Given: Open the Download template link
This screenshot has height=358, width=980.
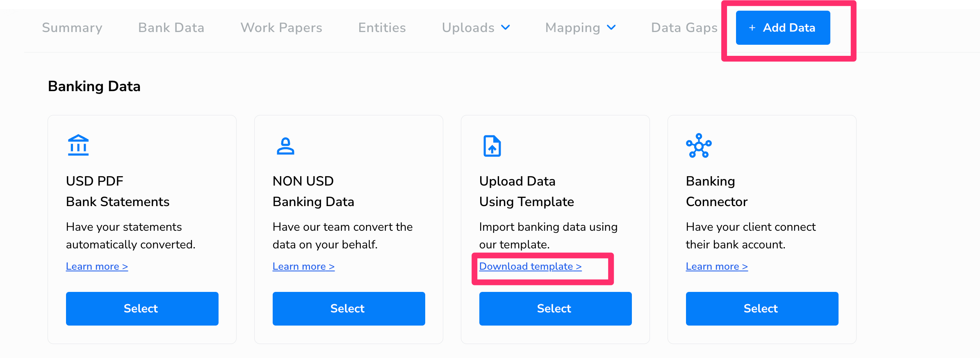Looking at the screenshot, I should point(530,266).
